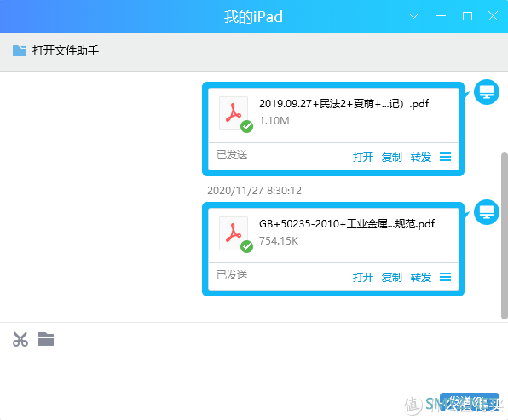The width and height of the screenshot is (508, 420).
Task: Open more options menu for 2019.09.27 PDF
Action: [x=446, y=157]
